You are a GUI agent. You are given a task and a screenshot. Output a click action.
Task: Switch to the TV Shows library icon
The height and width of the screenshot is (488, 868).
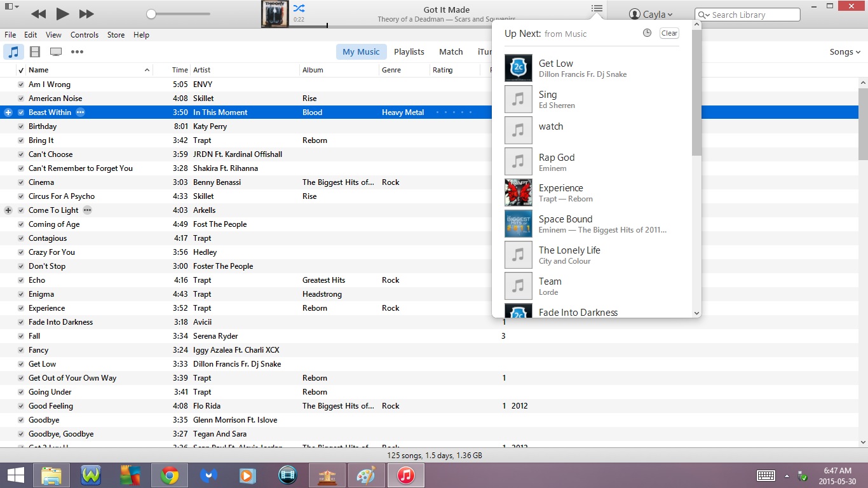pyautogui.click(x=56, y=51)
